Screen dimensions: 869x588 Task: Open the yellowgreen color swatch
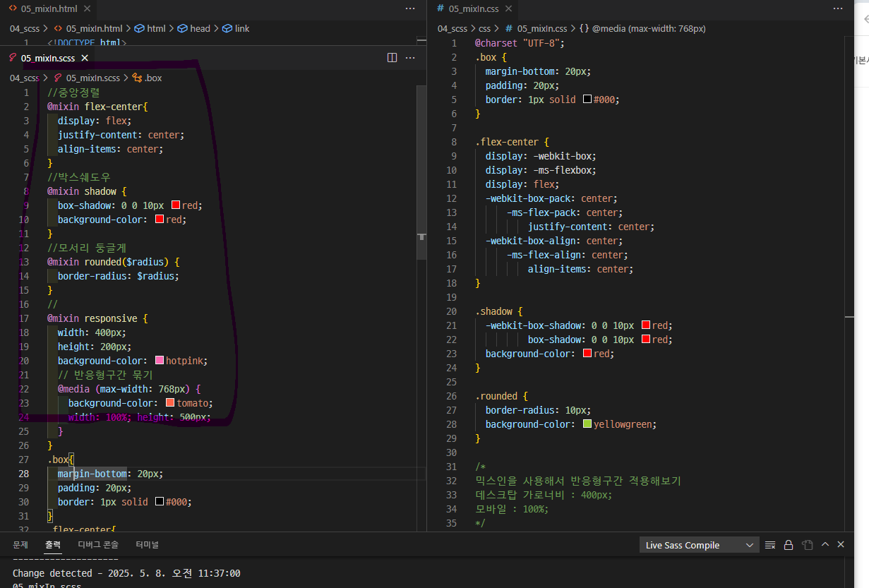tap(587, 424)
